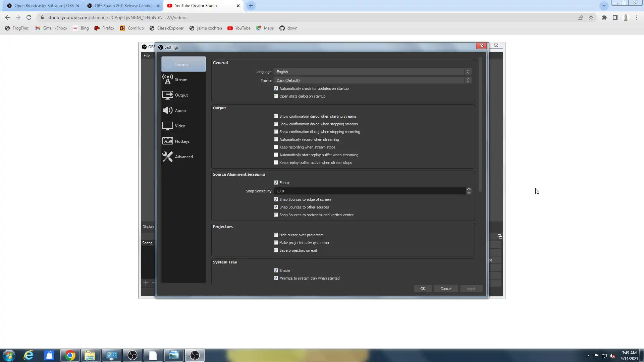Toggle Snap Sources to other sources
The image size is (644, 362).
(x=276, y=207)
